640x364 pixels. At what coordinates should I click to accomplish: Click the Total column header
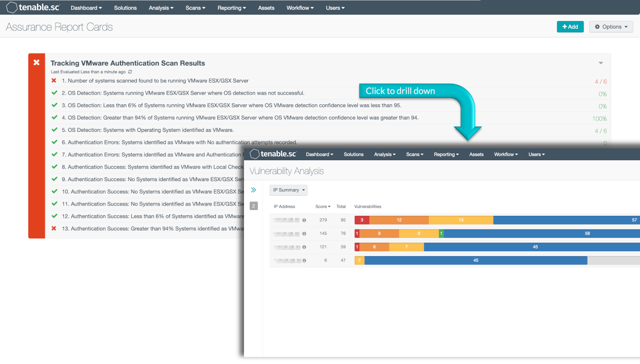pos(341,206)
